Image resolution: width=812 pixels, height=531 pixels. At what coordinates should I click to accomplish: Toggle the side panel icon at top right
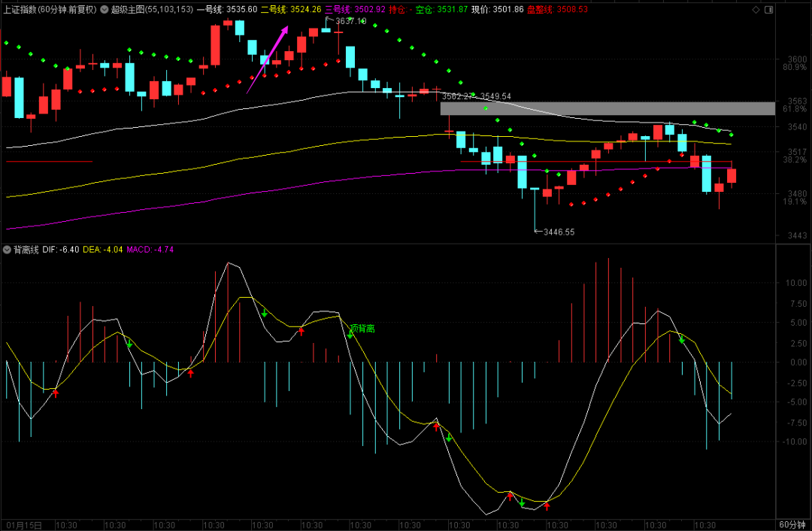pyautogui.click(x=768, y=9)
